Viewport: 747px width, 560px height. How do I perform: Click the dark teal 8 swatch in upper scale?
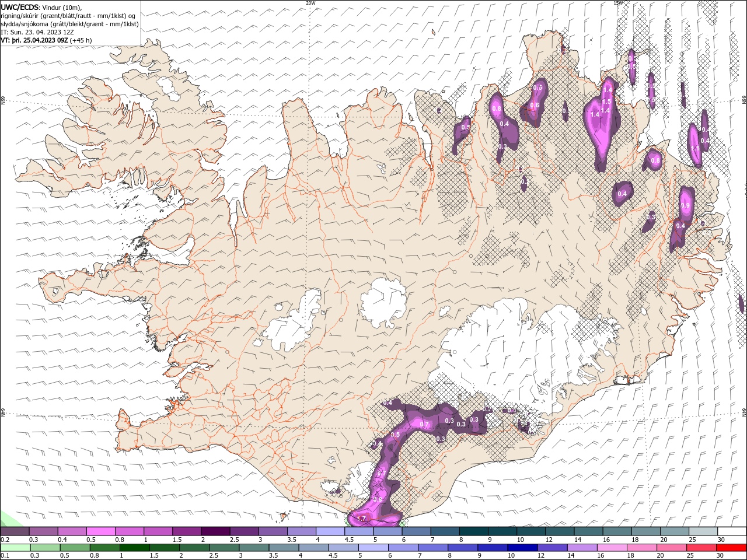point(474,531)
